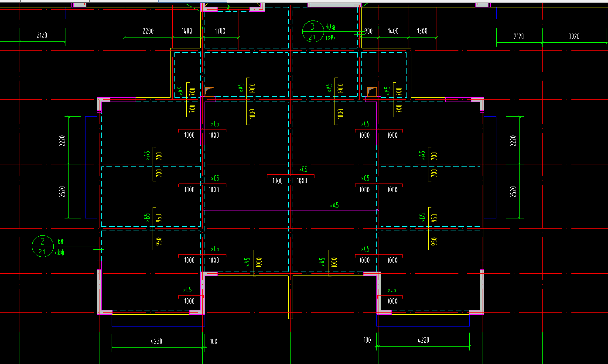Select the 2120 dimension beside 3020
Image resolution: width=608 pixels, height=364 pixels.
[x=519, y=37]
